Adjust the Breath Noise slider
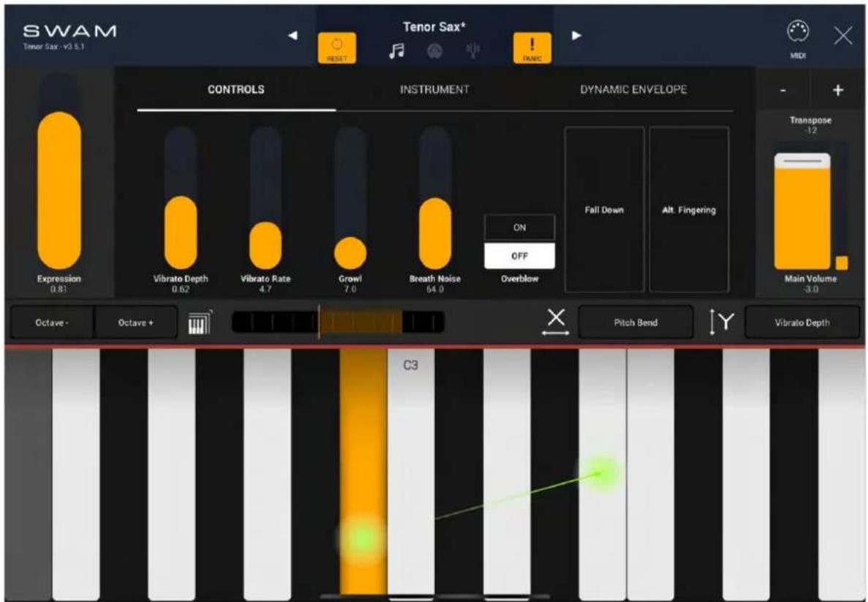868x602 pixels. coord(435,197)
